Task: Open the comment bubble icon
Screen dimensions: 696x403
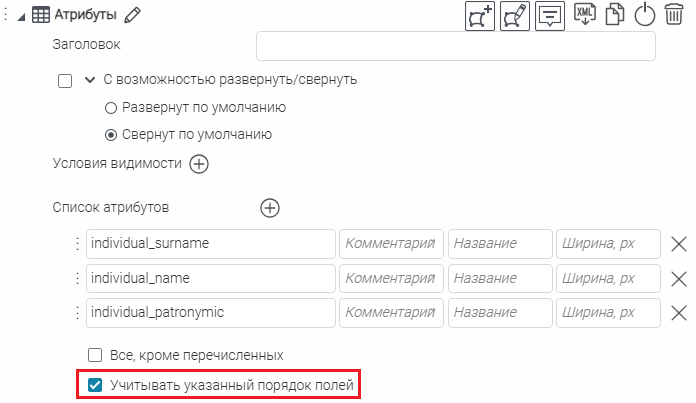Action: coord(550,16)
